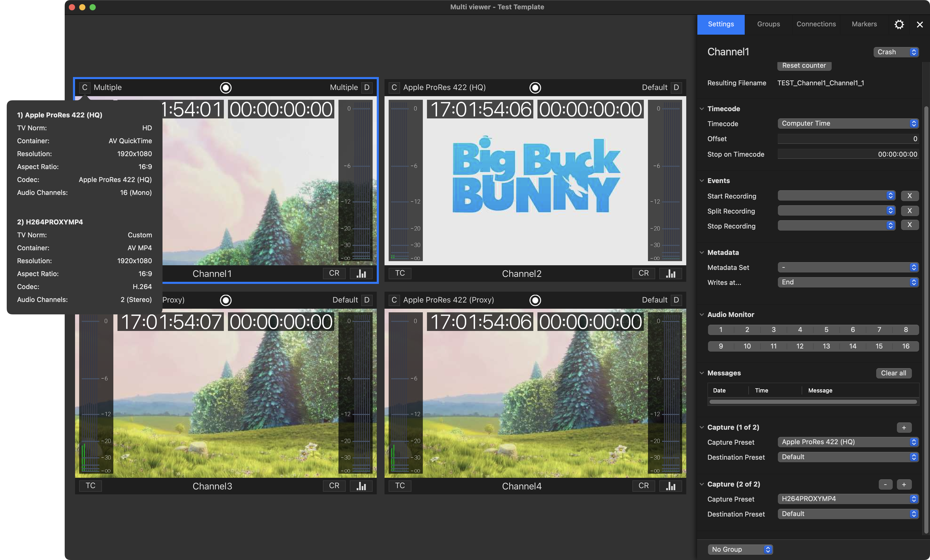
Task: Click the D destination icon on Channel4
Action: 676,300
